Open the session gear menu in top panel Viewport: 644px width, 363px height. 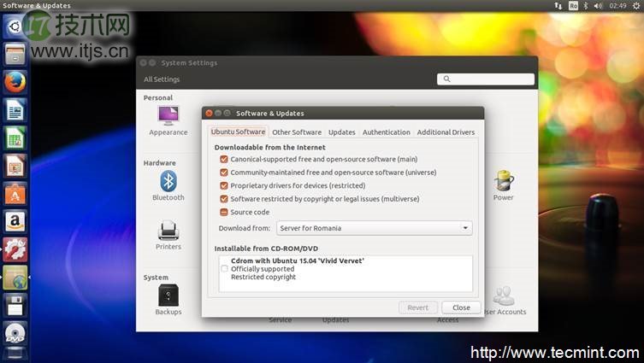click(635, 6)
